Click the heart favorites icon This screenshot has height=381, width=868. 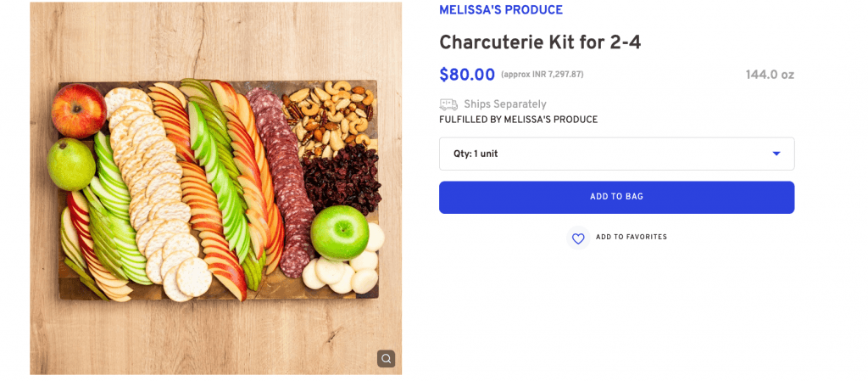(578, 238)
